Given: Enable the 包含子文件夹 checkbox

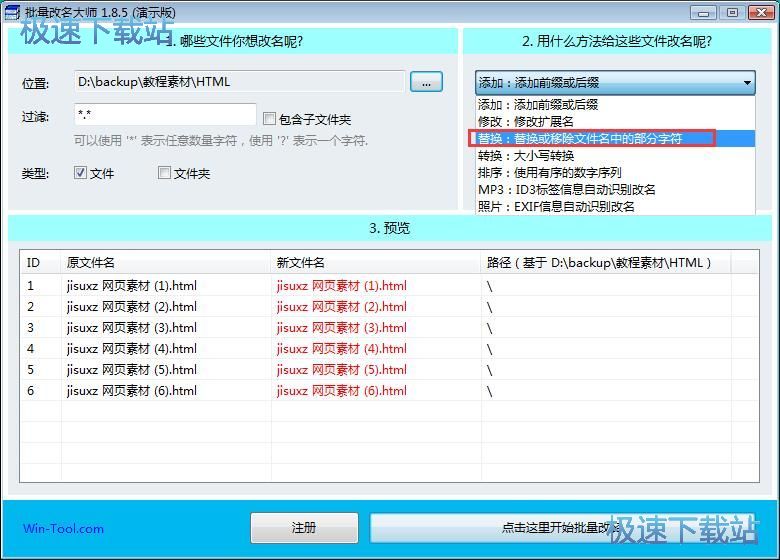Looking at the screenshot, I should [269, 118].
